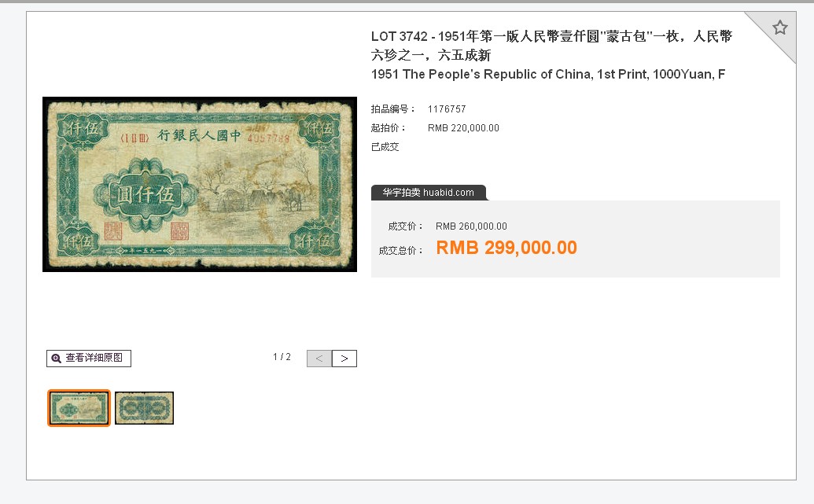The width and height of the screenshot is (814, 504).
Task: Click the main banknote image
Action: pyautogui.click(x=200, y=184)
